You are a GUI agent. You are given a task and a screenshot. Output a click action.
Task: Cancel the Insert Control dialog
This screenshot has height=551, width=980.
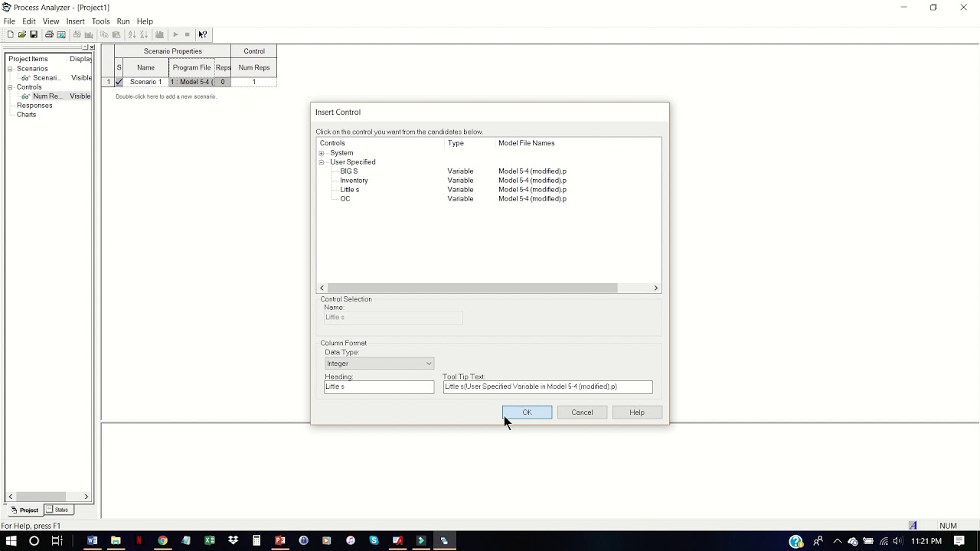click(x=582, y=412)
